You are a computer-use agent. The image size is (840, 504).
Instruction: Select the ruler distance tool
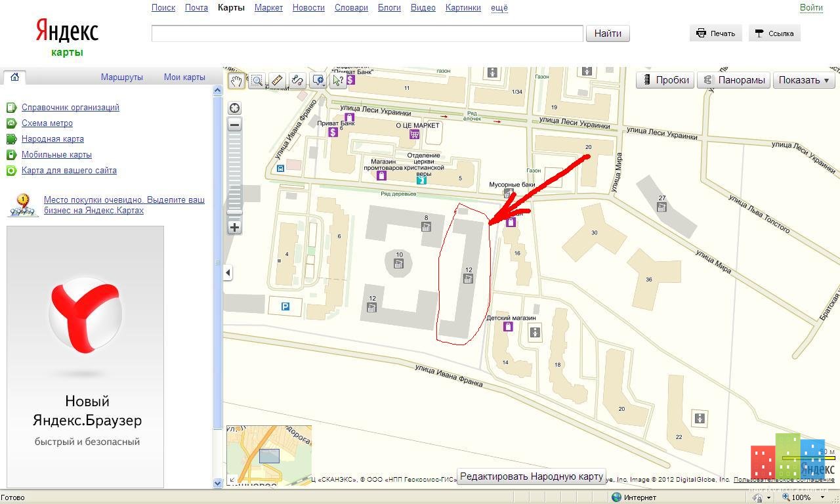277,81
